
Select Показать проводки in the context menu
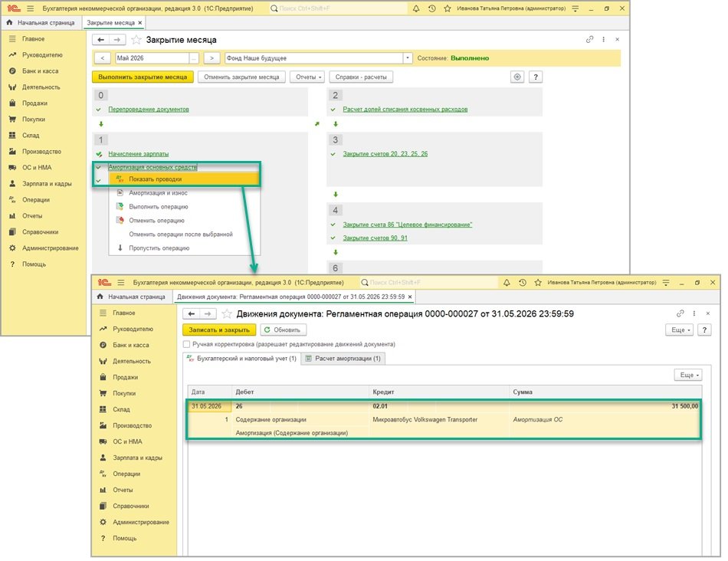[x=184, y=179]
